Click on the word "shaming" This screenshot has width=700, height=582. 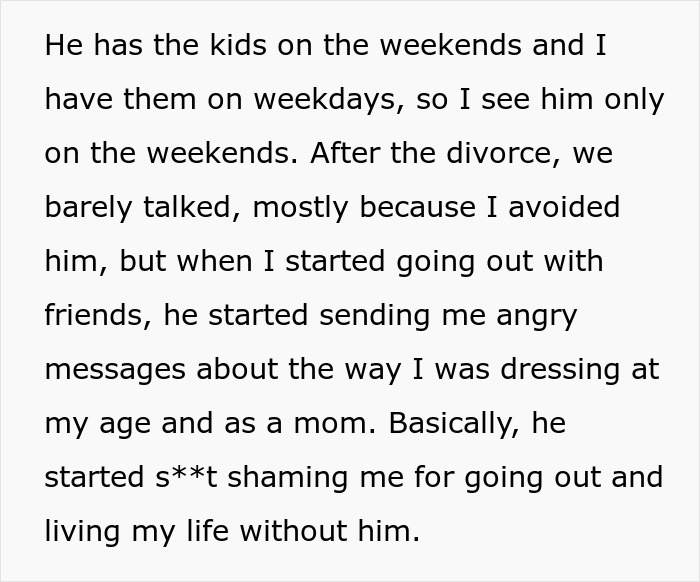tap(288, 478)
